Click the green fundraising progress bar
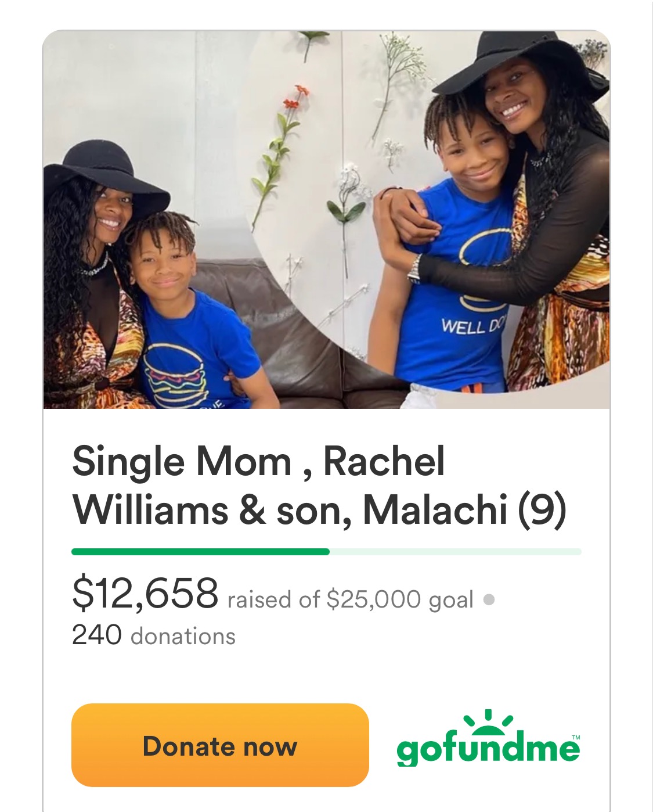This screenshot has height=812, width=653. [200, 552]
